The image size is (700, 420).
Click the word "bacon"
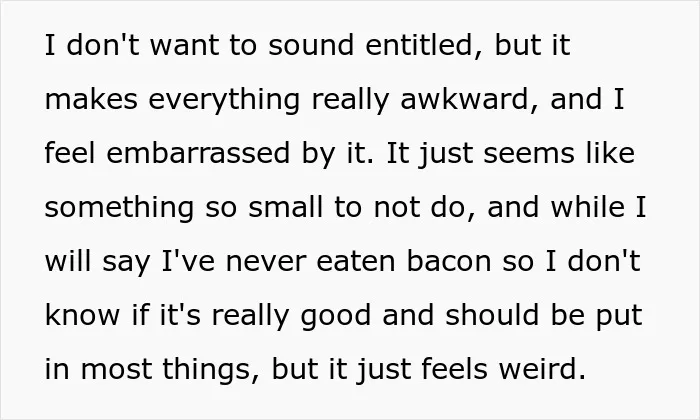click(x=449, y=261)
